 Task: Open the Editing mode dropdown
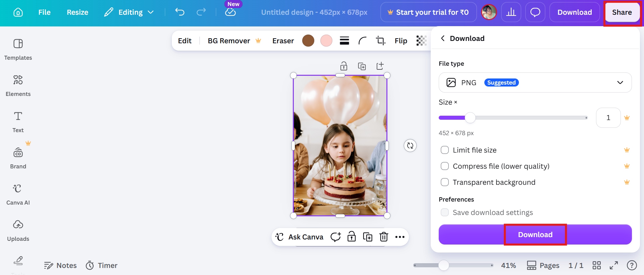[x=129, y=12]
